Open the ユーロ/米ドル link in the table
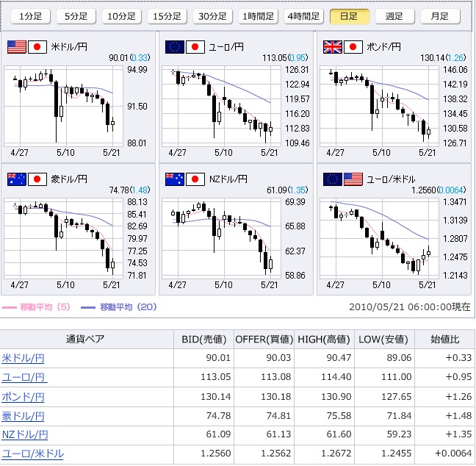Screen dimensions: 476x466 (x=32, y=454)
